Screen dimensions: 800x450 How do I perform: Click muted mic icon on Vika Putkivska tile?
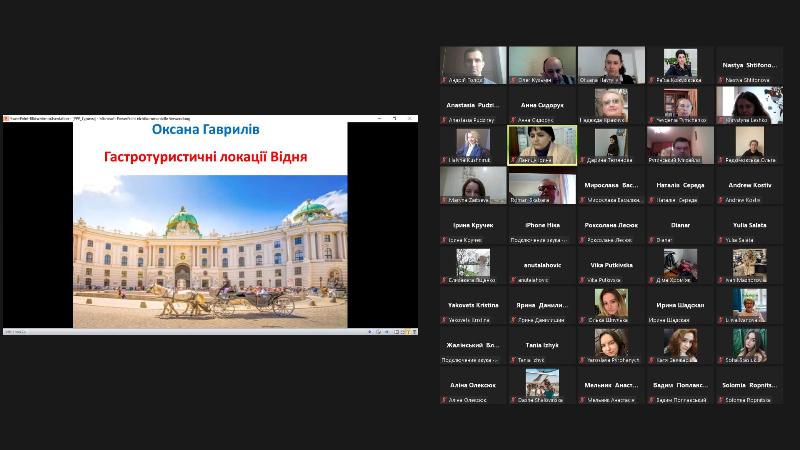tap(582, 280)
